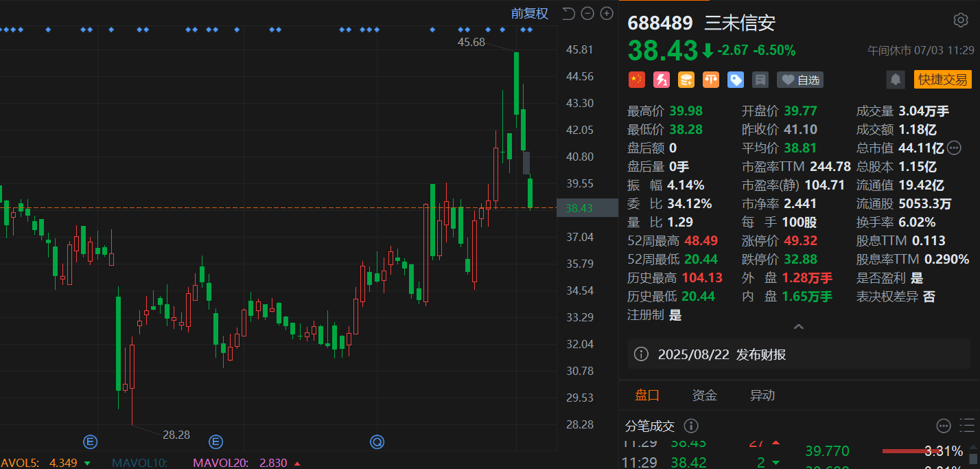Click the 股息率TTM value 0.290%
Screen dimensions: 980x469
coord(946,260)
